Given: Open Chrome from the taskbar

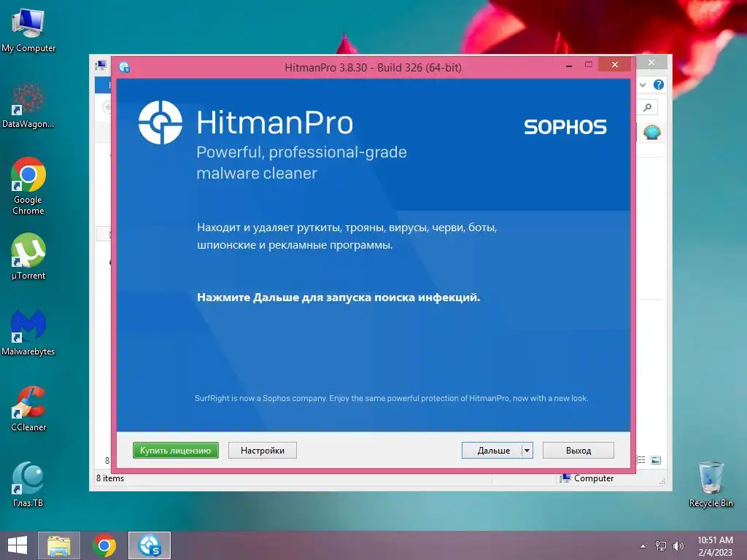Looking at the screenshot, I should tap(104, 545).
